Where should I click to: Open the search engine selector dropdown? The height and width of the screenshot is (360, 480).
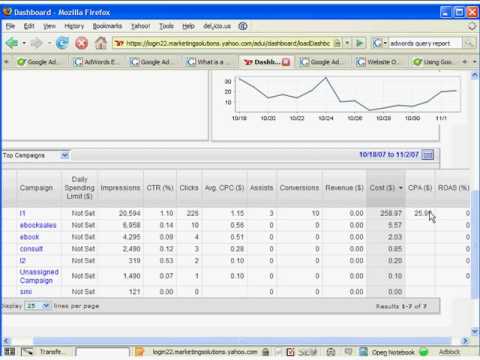point(385,43)
